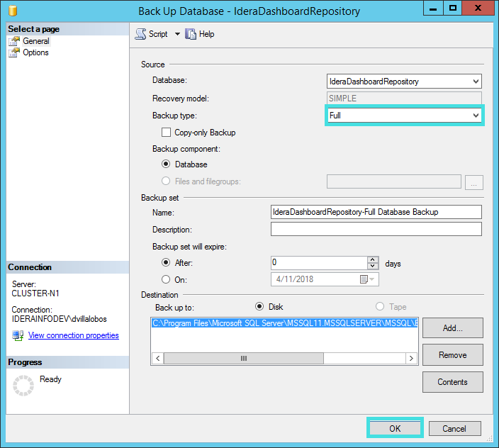Select the Options page icon
Image resolution: width=499 pixels, height=448 pixels.
[14, 52]
